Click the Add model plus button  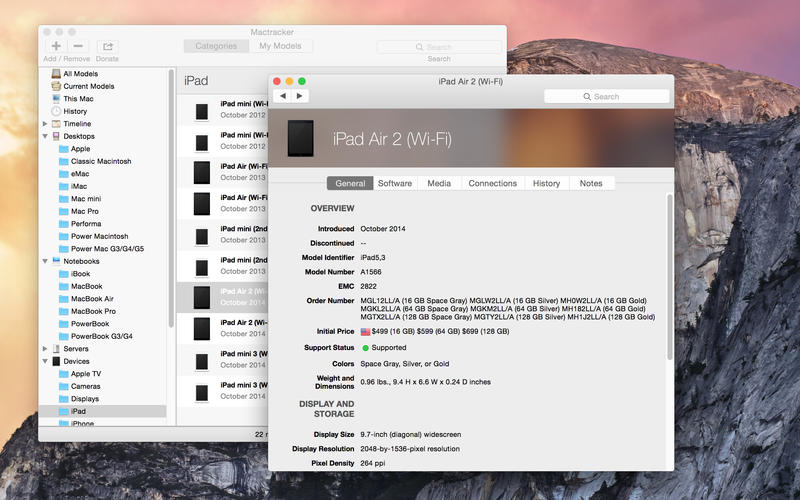(55, 46)
